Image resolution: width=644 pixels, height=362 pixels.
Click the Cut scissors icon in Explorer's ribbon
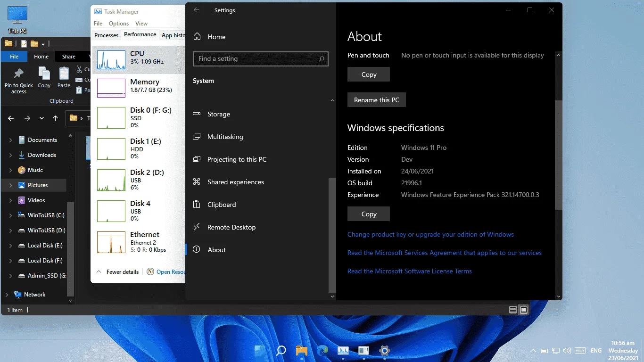(80, 69)
